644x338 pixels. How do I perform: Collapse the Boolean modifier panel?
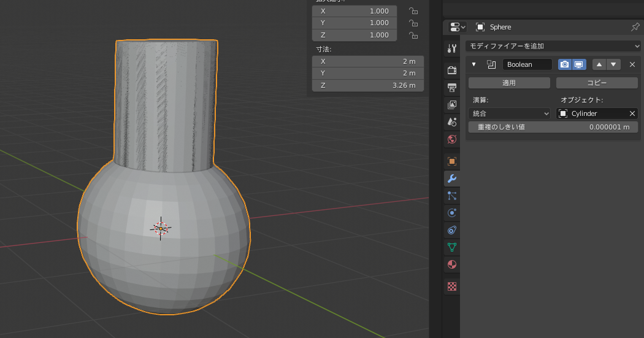pyautogui.click(x=474, y=64)
